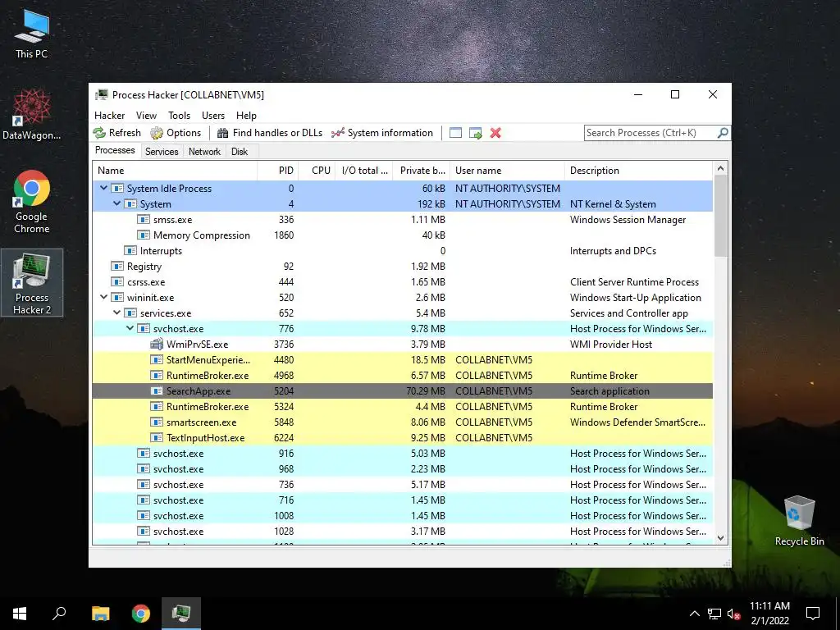Image resolution: width=840 pixels, height=630 pixels.
Task: Collapse the System Idle Process tree node
Action: (x=104, y=188)
